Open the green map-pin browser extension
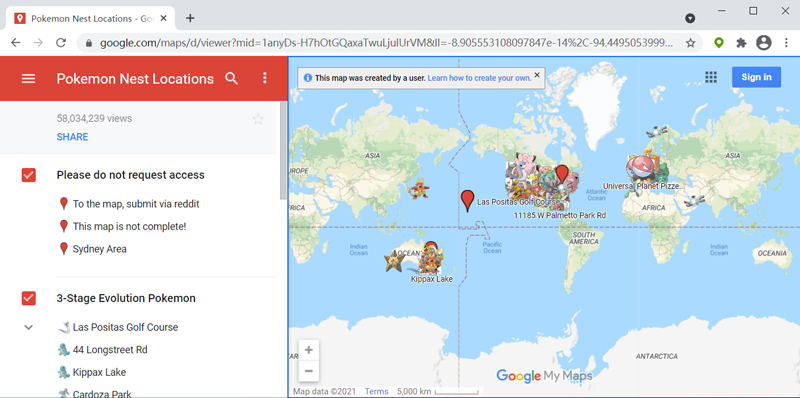 (x=719, y=43)
